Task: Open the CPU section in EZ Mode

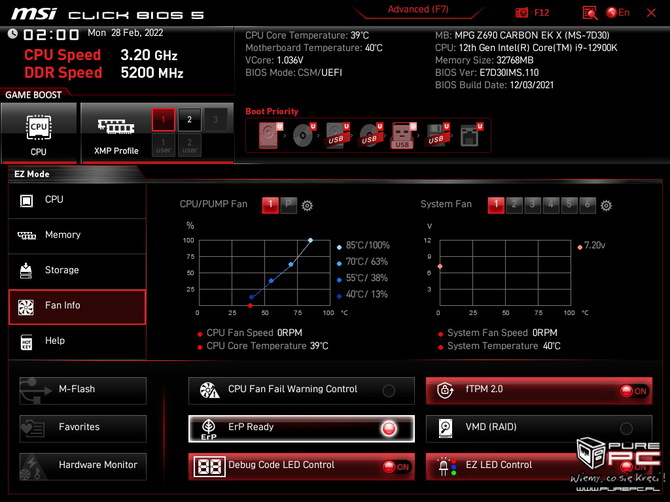Action: coord(77,200)
